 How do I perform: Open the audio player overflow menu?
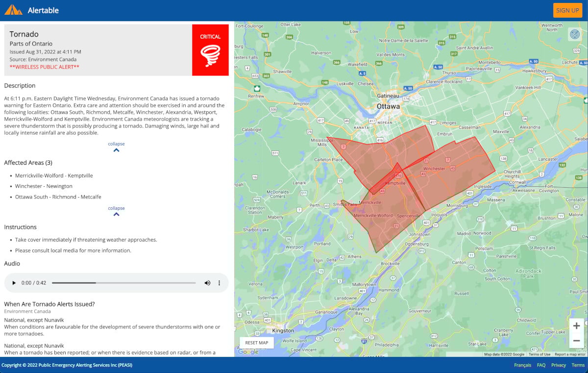219,283
